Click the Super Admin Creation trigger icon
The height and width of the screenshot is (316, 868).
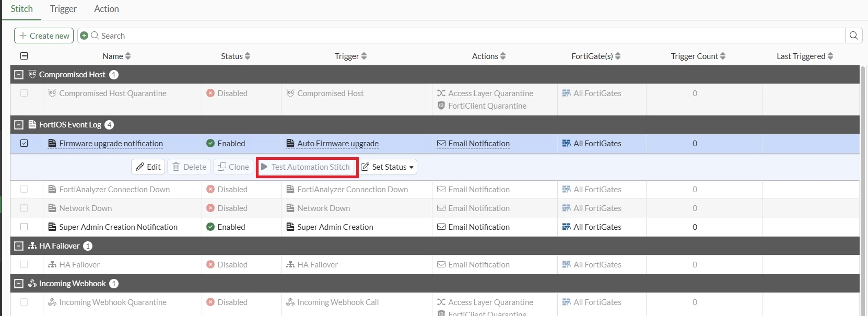290,227
